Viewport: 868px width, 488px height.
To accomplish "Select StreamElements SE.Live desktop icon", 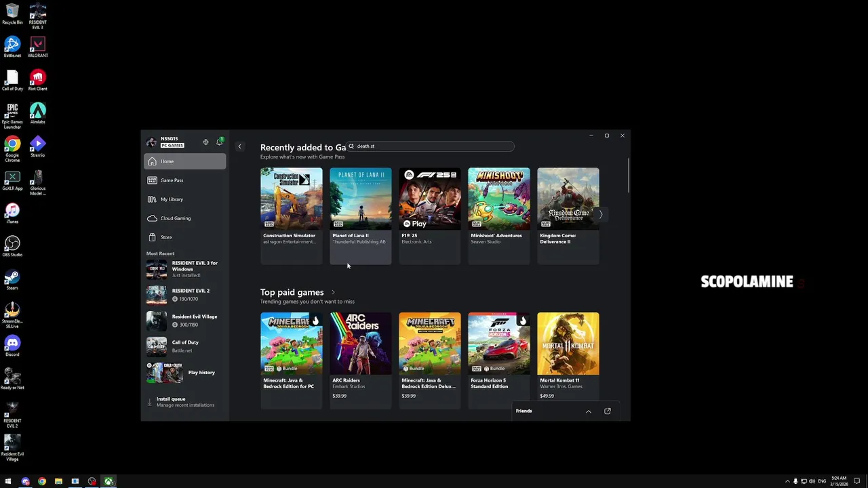I will tap(12, 315).
